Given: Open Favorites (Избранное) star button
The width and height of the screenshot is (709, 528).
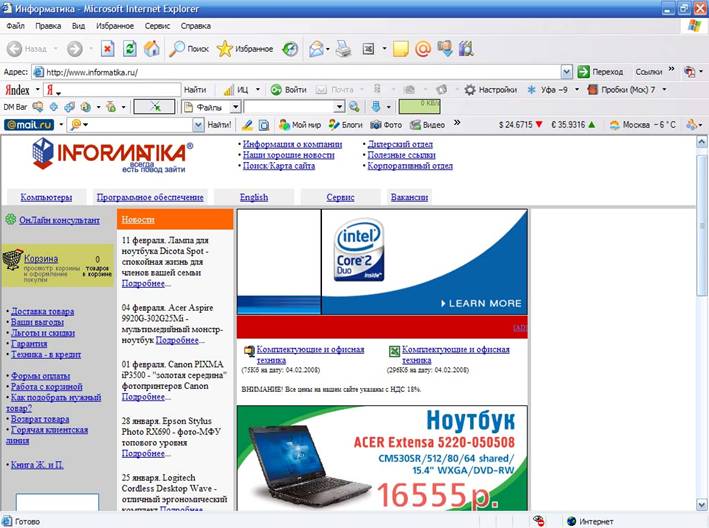Looking at the screenshot, I should [245, 48].
